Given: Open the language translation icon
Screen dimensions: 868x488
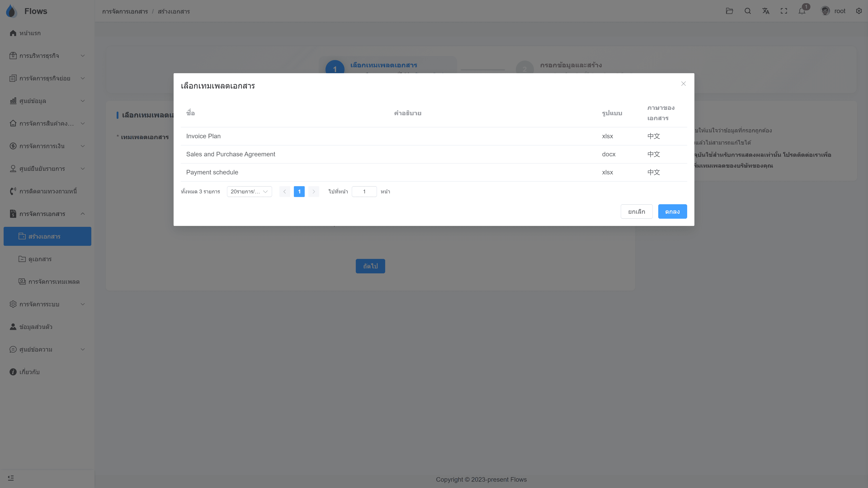Looking at the screenshot, I should tap(766, 11).
